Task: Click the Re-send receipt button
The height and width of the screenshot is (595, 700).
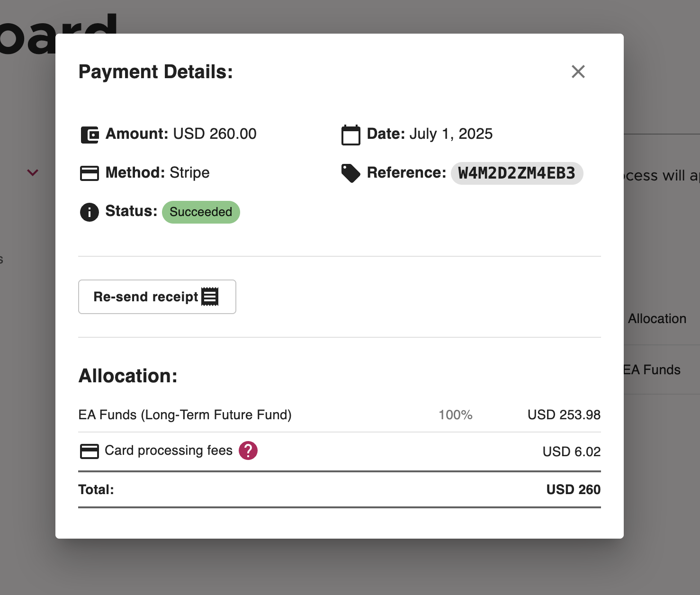Action: click(x=157, y=297)
